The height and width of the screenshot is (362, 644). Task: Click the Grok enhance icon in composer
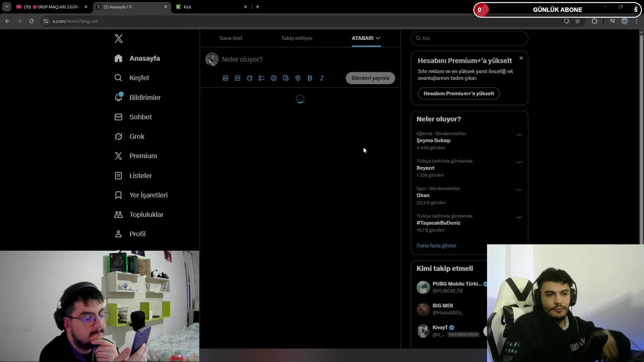point(250,78)
